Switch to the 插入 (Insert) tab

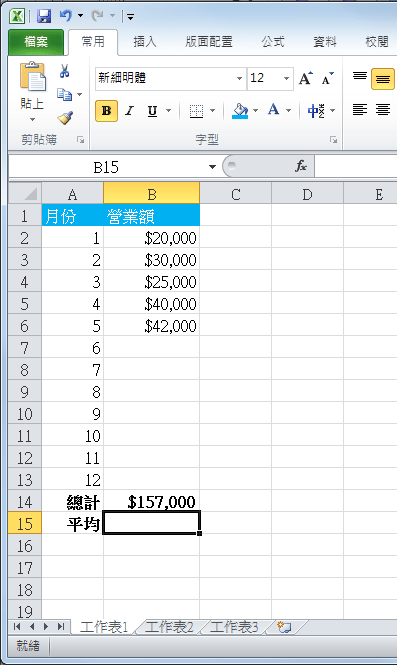(145, 42)
